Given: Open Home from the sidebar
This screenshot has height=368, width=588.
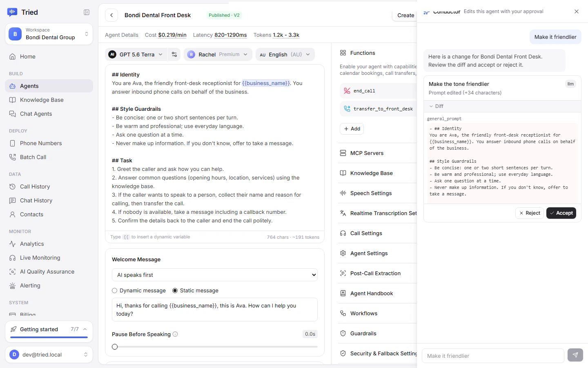Looking at the screenshot, I should click(x=49, y=56).
